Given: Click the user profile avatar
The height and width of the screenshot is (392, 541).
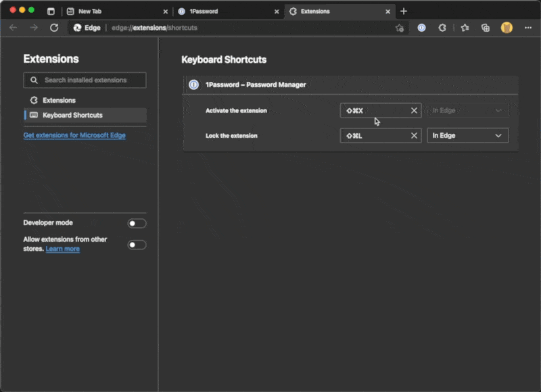Looking at the screenshot, I should 507,28.
